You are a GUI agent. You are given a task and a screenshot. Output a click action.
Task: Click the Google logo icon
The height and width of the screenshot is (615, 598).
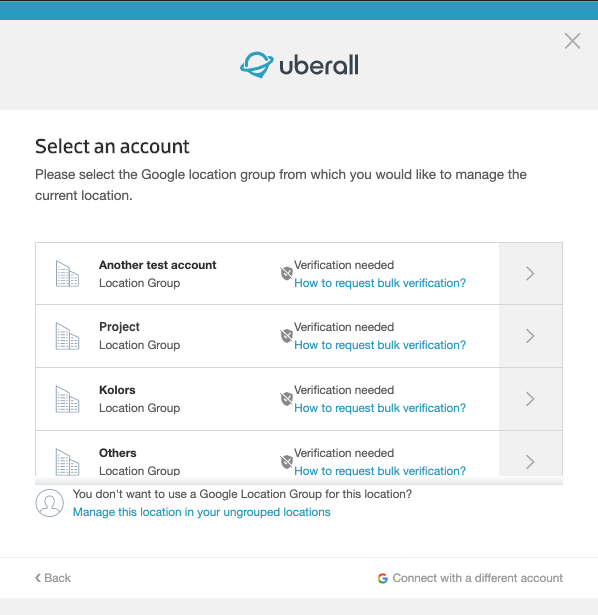383,578
